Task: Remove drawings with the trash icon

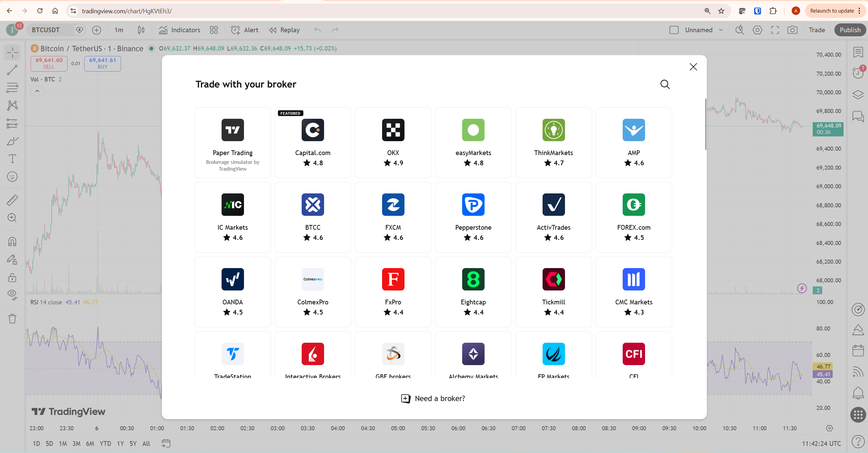Action: point(12,318)
